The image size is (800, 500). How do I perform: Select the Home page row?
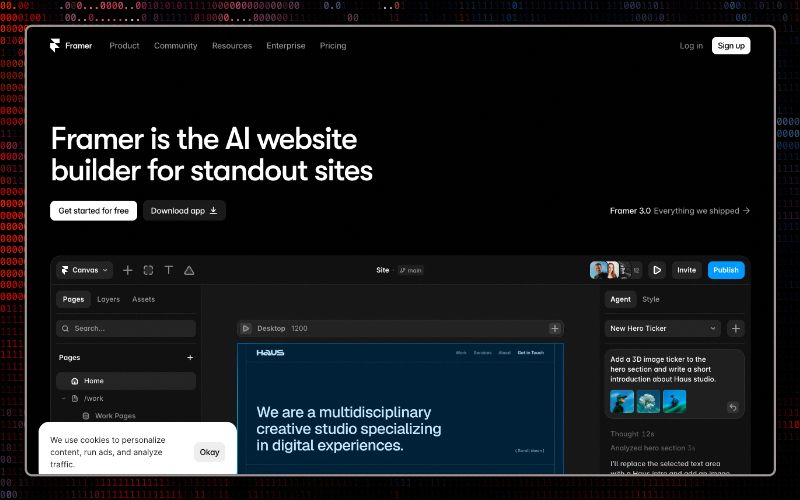(x=126, y=381)
